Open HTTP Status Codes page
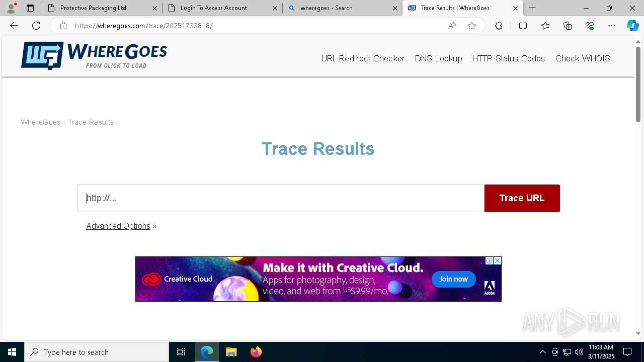This screenshot has height=362, width=644. [509, 58]
